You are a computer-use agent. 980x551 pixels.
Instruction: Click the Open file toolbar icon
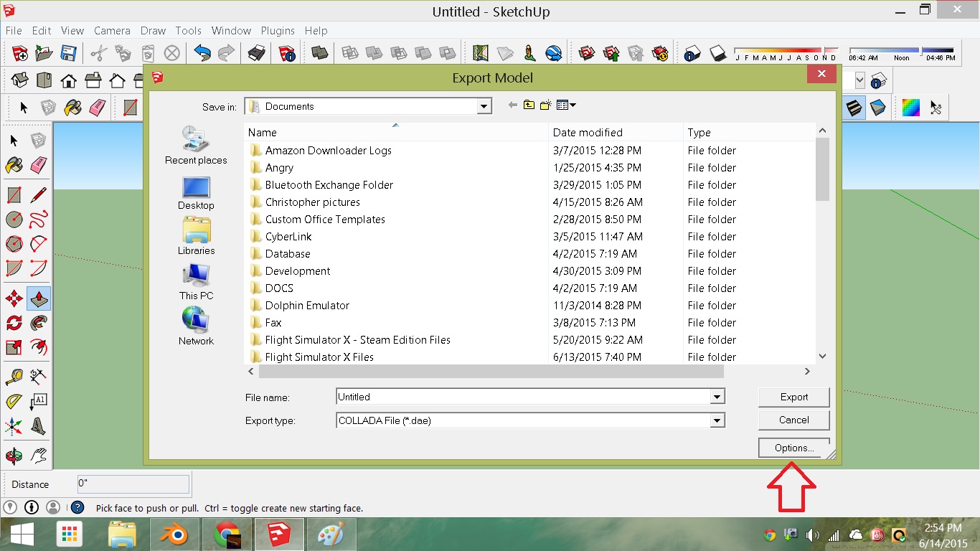[44, 53]
